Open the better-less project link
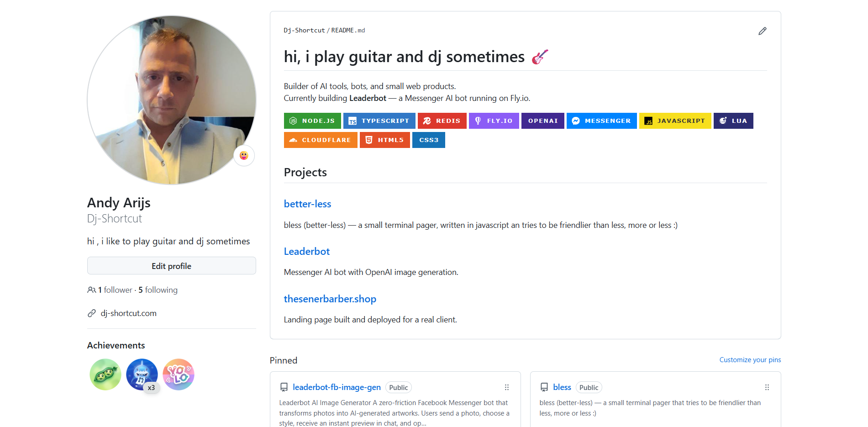This screenshot has width=868, height=427. 307,204
